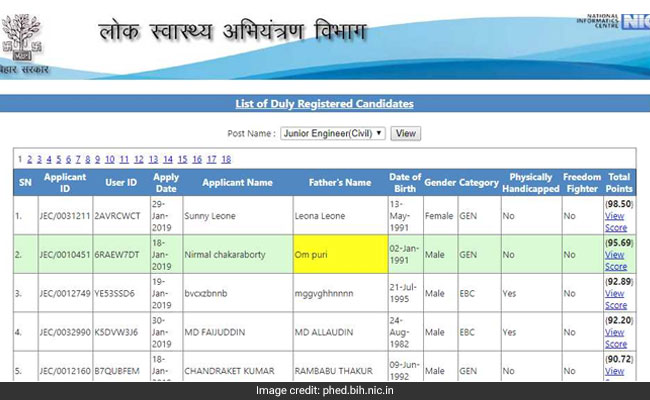View Score for MD FAIJUDDIN row
This screenshot has height=400, width=650.
(616, 338)
